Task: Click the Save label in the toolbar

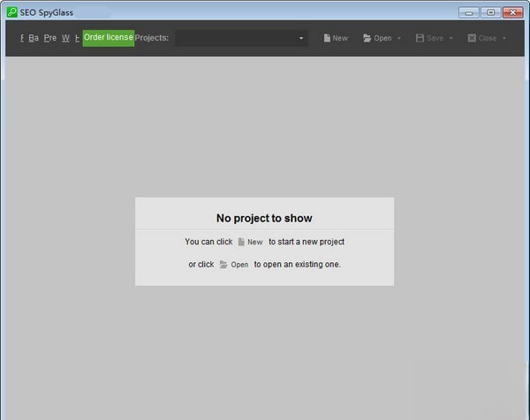Action: point(435,38)
